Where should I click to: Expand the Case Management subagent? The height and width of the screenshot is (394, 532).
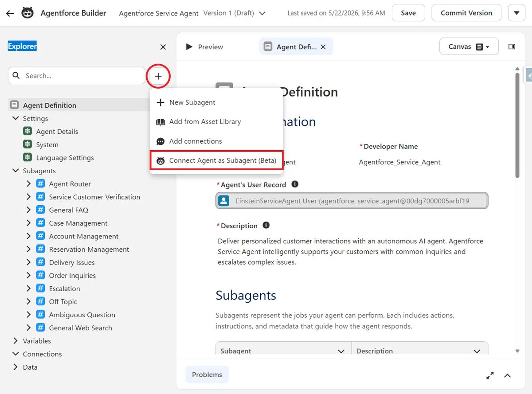(x=28, y=223)
